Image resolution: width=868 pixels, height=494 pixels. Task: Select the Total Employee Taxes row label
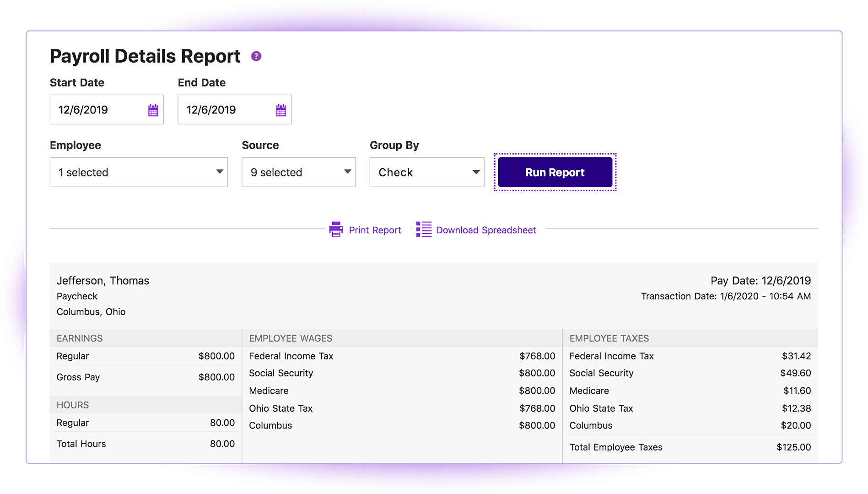coord(616,447)
